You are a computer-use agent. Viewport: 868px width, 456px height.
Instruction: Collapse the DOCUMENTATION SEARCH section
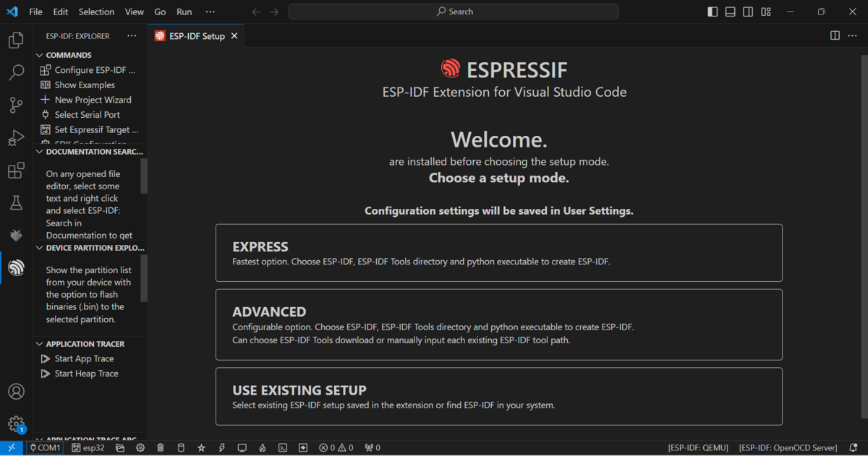(x=90, y=152)
